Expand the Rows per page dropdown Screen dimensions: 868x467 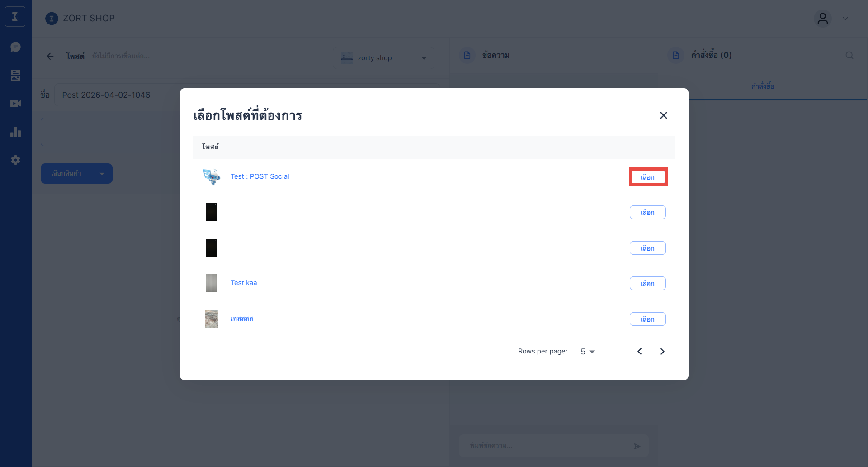[x=588, y=352]
